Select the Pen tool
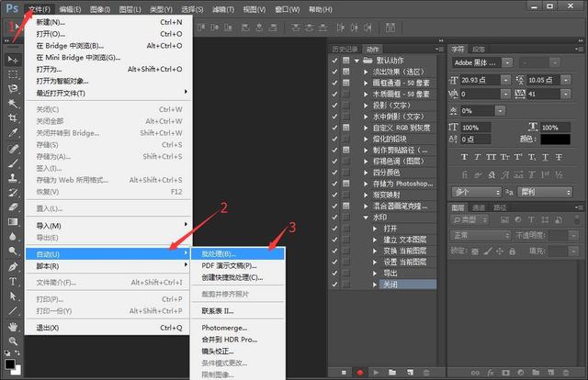 click(x=13, y=267)
